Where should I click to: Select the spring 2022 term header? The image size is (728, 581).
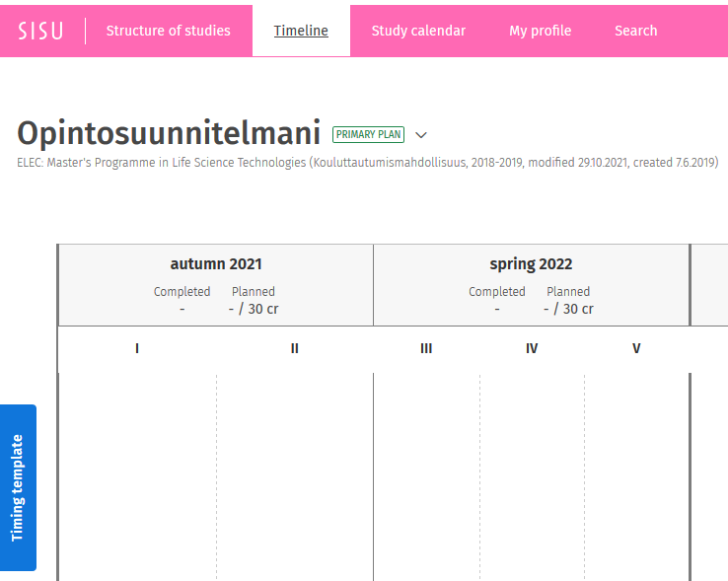pyautogui.click(x=531, y=264)
